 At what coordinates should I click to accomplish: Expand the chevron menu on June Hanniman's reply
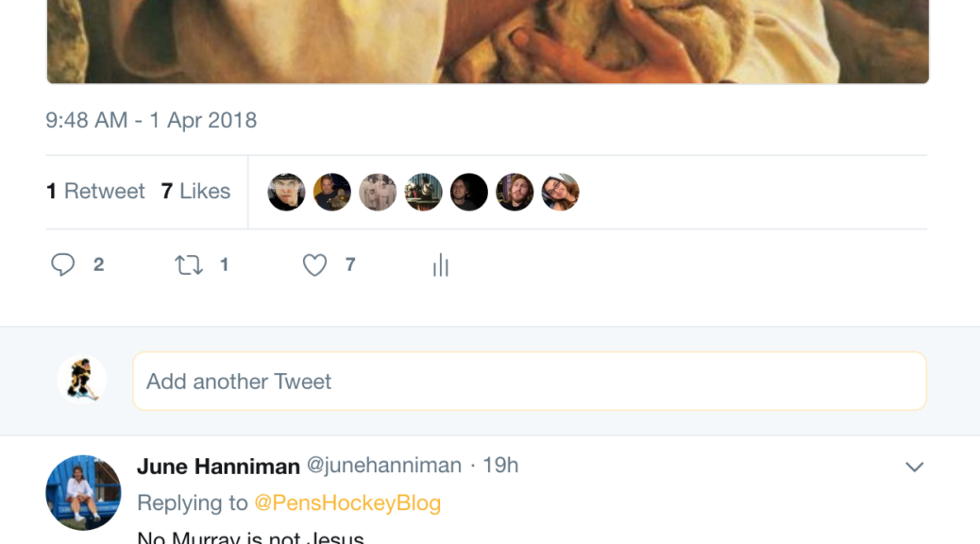(914, 467)
